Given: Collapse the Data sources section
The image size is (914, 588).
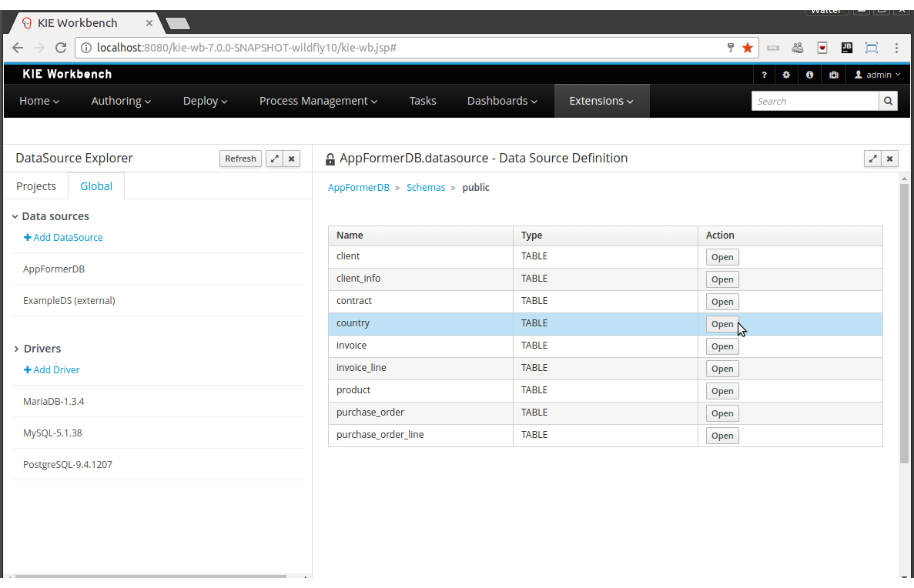Looking at the screenshot, I should point(15,217).
